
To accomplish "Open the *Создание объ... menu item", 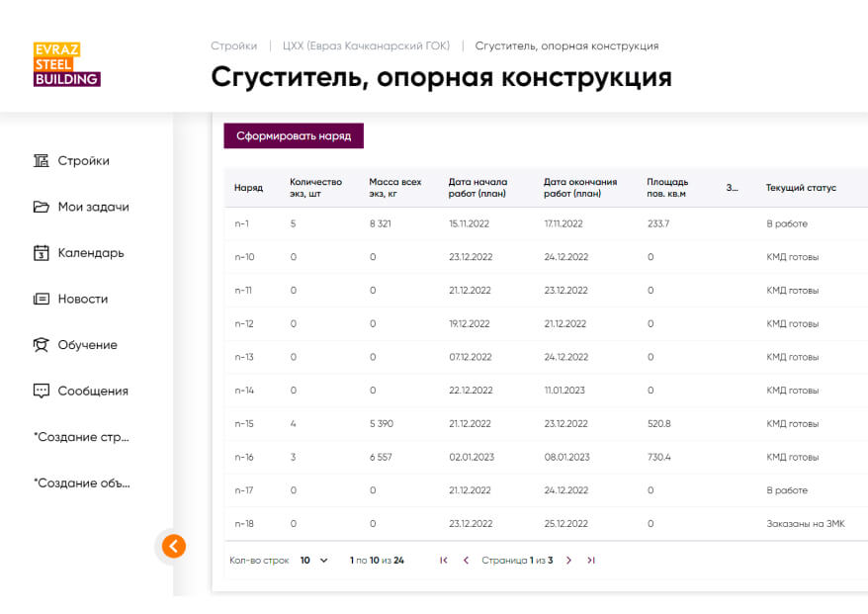I will (82, 482).
